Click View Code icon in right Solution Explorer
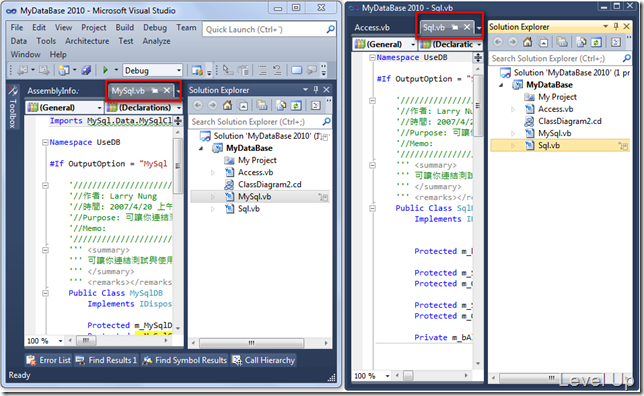The image size is (644, 396). (x=616, y=42)
